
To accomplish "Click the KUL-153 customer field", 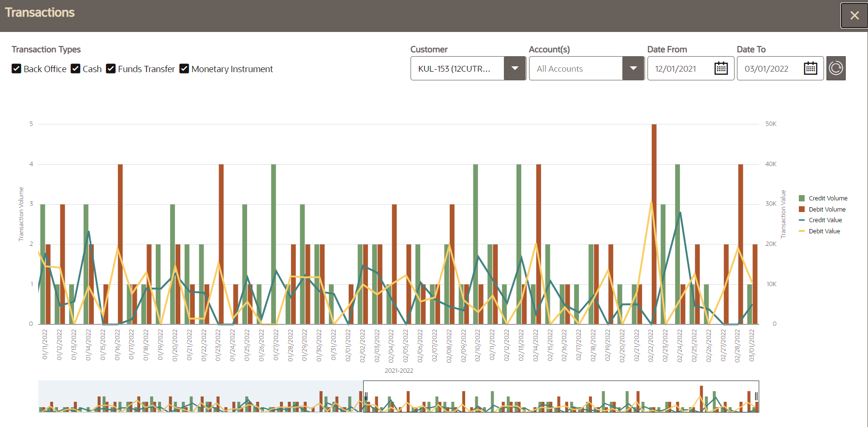I will (457, 68).
